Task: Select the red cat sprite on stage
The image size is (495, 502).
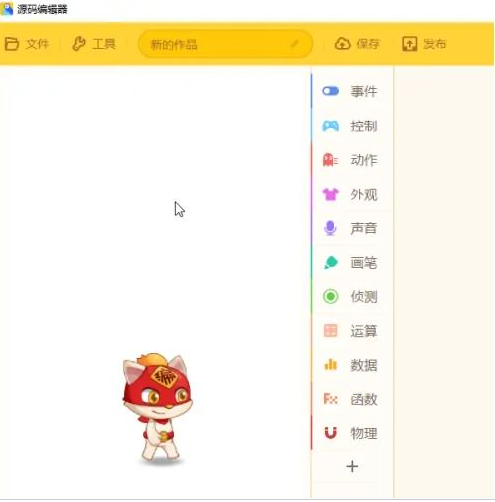Action: [x=157, y=408]
